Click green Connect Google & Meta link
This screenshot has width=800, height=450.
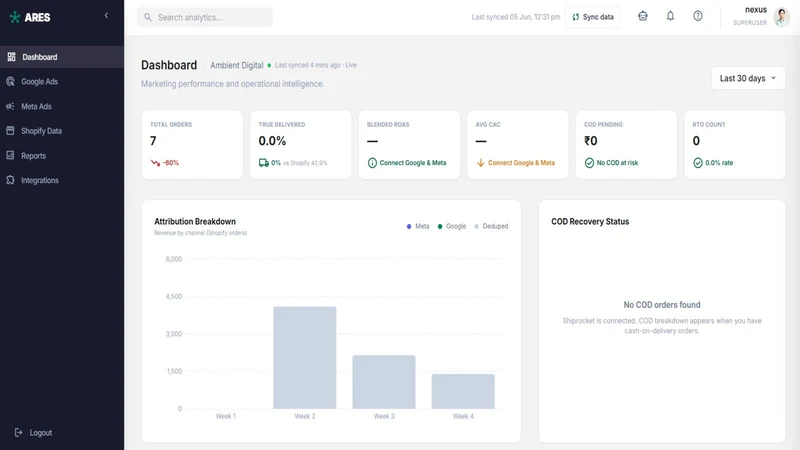point(413,163)
